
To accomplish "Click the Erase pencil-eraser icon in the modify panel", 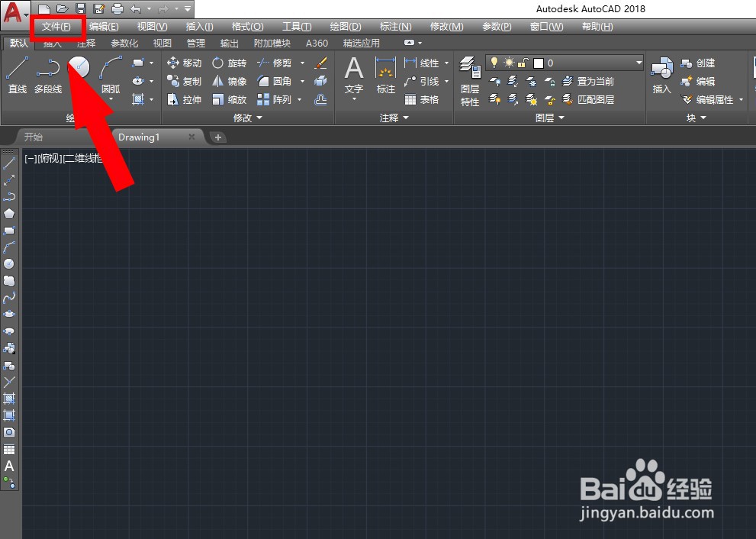I will (320, 63).
